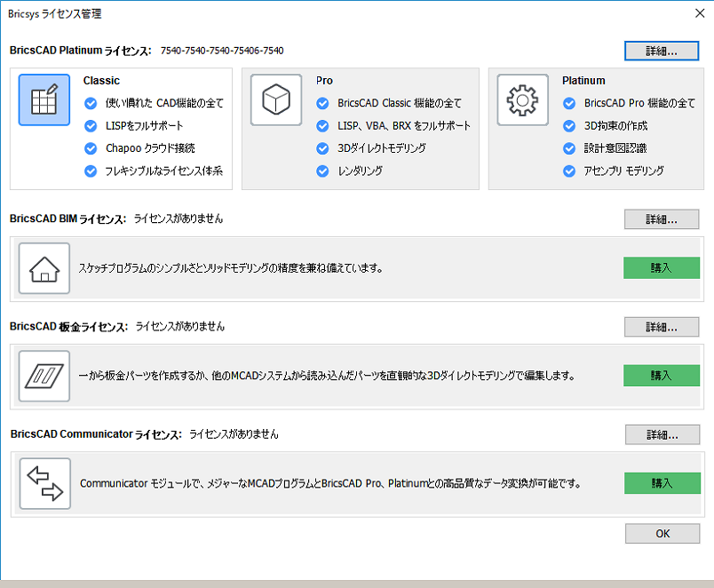Click the Classic edition heading
Screen dimensions: 714x588
click(x=101, y=81)
